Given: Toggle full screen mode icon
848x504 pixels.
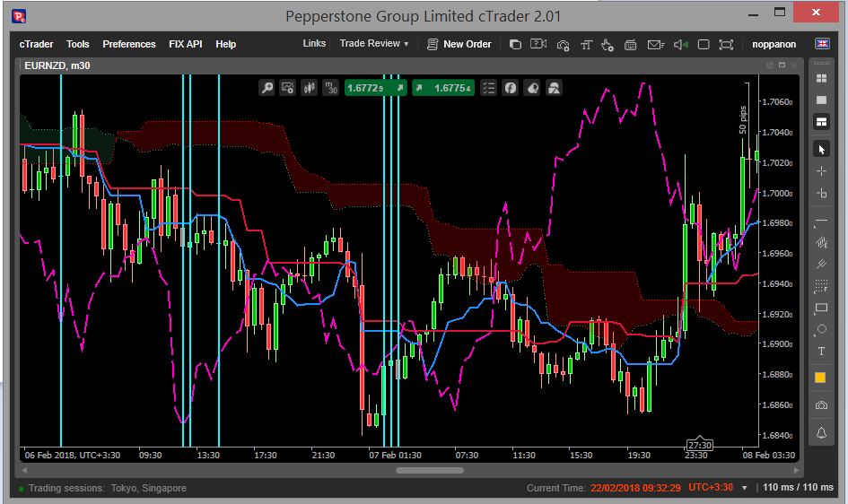Looking at the screenshot, I should pos(726,44).
